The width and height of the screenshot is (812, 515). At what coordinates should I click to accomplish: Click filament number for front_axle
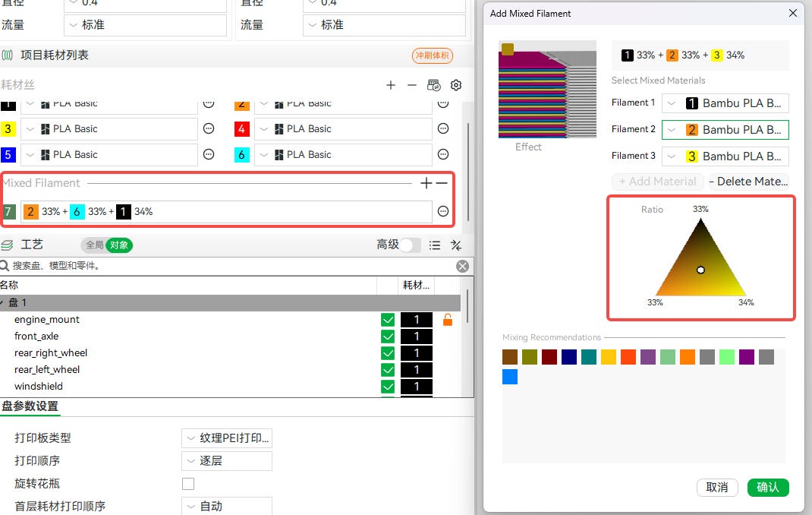pos(417,336)
